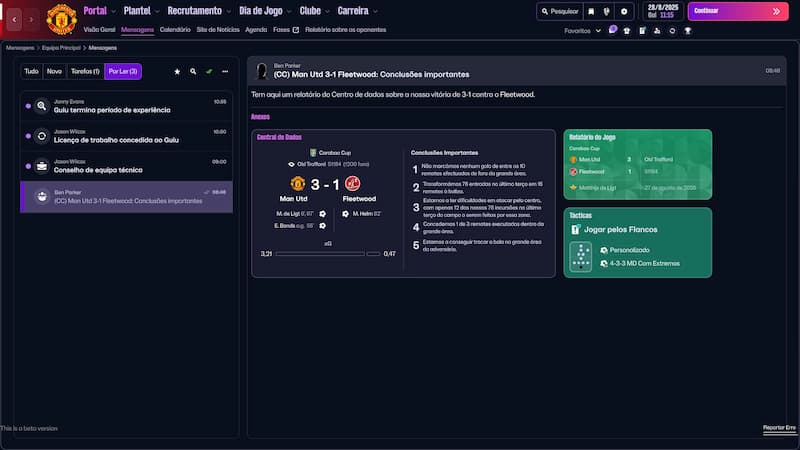Select the Por Ler (3) filter
Image resolution: width=800 pixels, height=450 pixels.
(123, 72)
